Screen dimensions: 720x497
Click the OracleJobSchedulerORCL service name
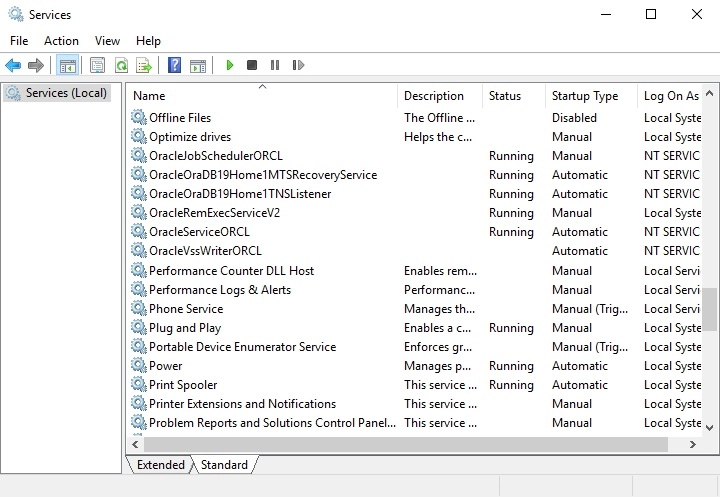(216, 156)
